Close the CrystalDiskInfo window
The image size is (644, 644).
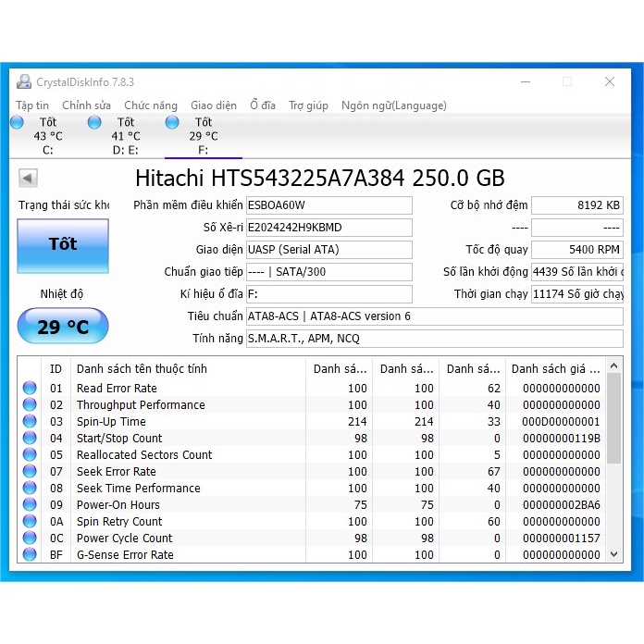[610, 81]
